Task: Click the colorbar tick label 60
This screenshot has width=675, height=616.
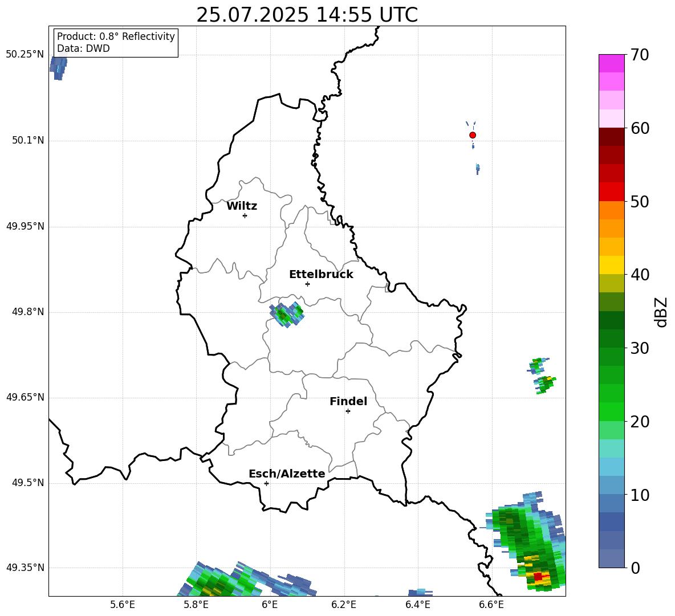Action: pos(640,128)
